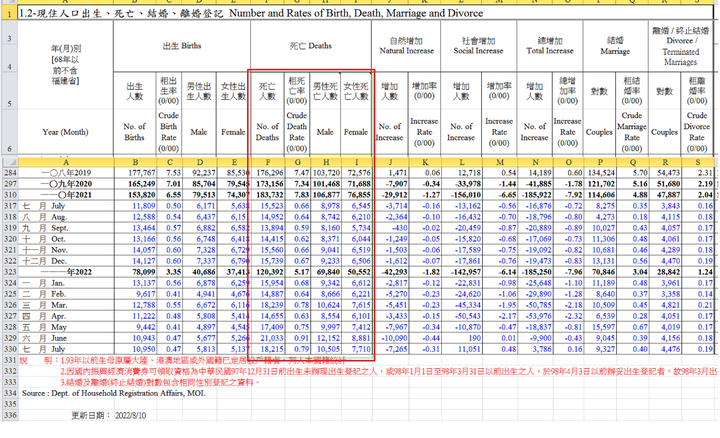
Task: Click the "Crude Death Rate" header cell
Action: tap(297, 132)
